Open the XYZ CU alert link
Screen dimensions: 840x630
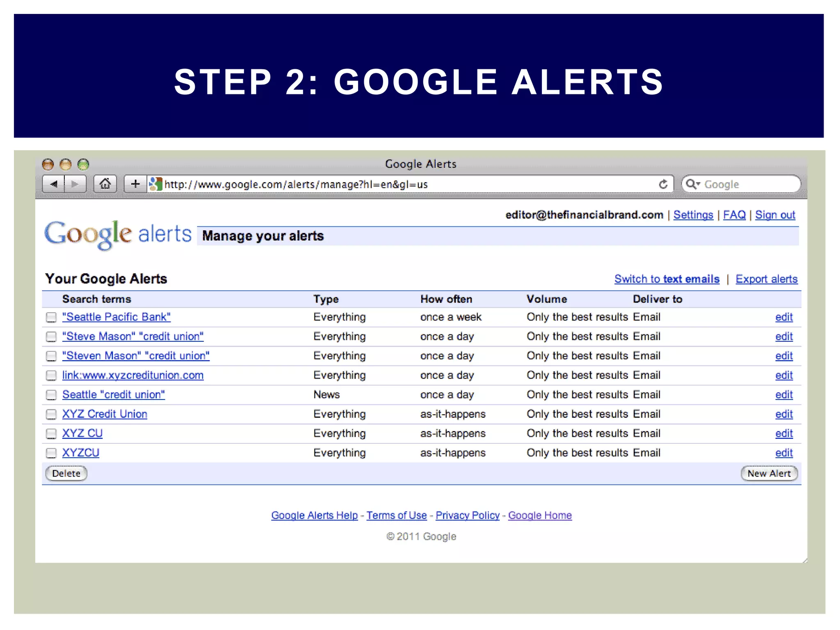coord(82,433)
